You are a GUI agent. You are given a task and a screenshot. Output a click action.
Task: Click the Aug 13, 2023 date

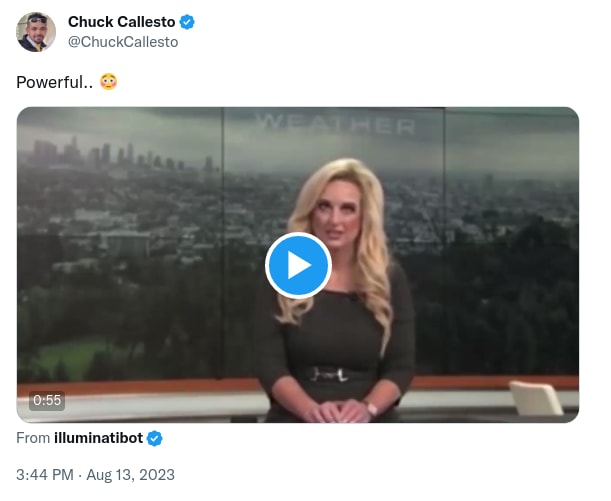click(131, 475)
